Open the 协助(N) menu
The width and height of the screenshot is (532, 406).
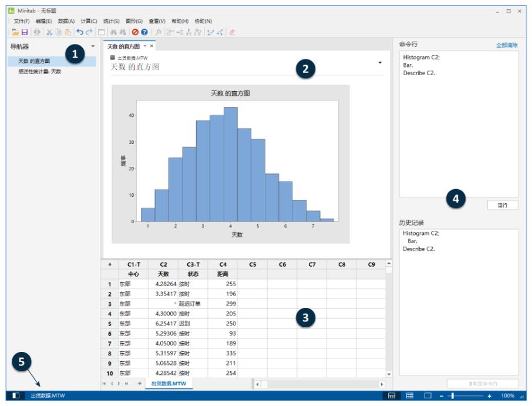[x=203, y=21]
